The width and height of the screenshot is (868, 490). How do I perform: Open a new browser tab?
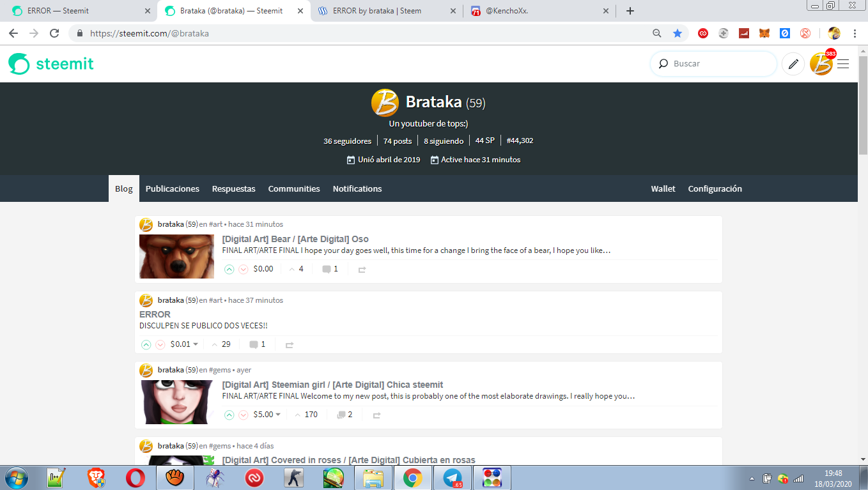tap(630, 11)
